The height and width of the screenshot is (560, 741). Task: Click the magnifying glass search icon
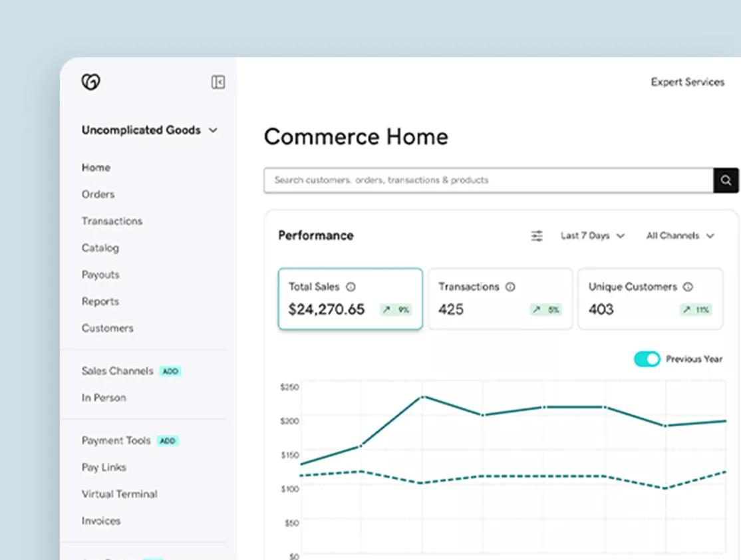tap(726, 180)
